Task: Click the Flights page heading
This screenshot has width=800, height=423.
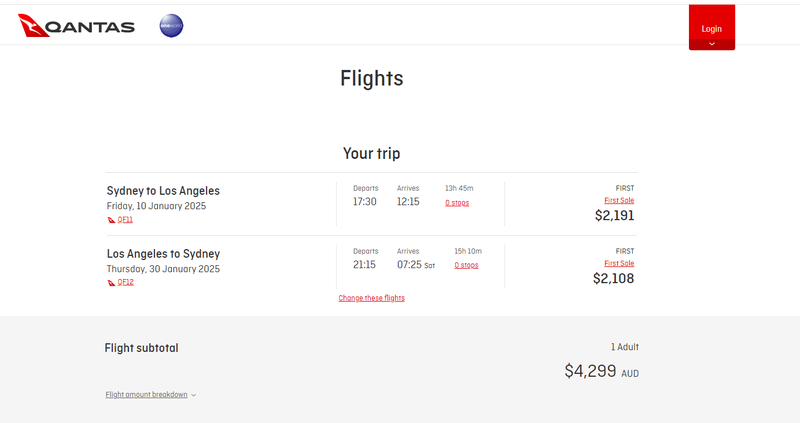Action: pyautogui.click(x=371, y=78)
